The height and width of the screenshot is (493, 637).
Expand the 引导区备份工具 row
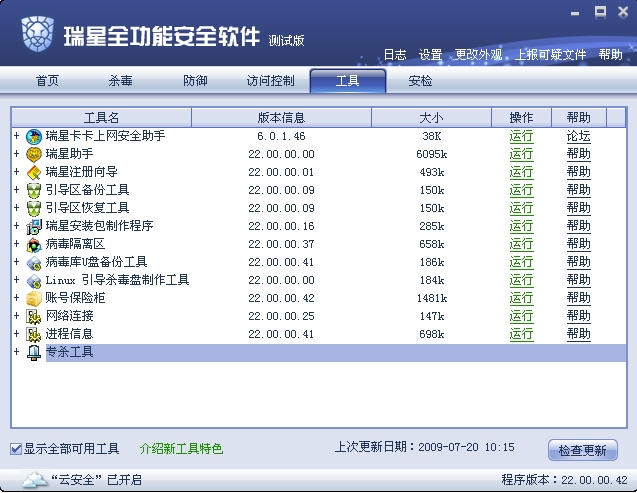coord(16,189)
